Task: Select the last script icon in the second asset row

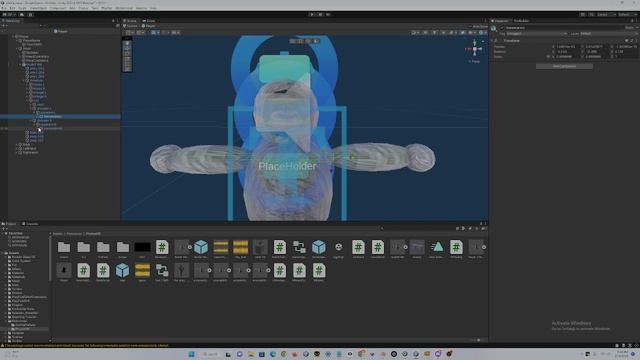Action: 319,271
